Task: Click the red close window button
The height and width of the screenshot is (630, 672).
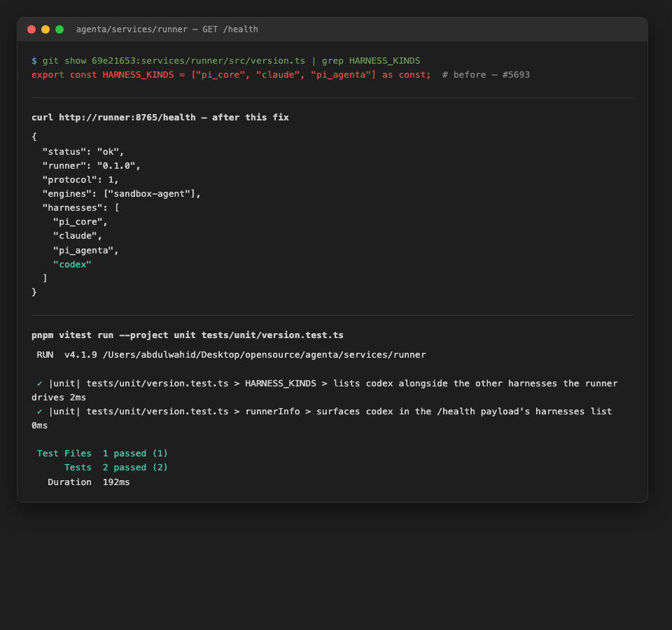Action: point(31,29)
